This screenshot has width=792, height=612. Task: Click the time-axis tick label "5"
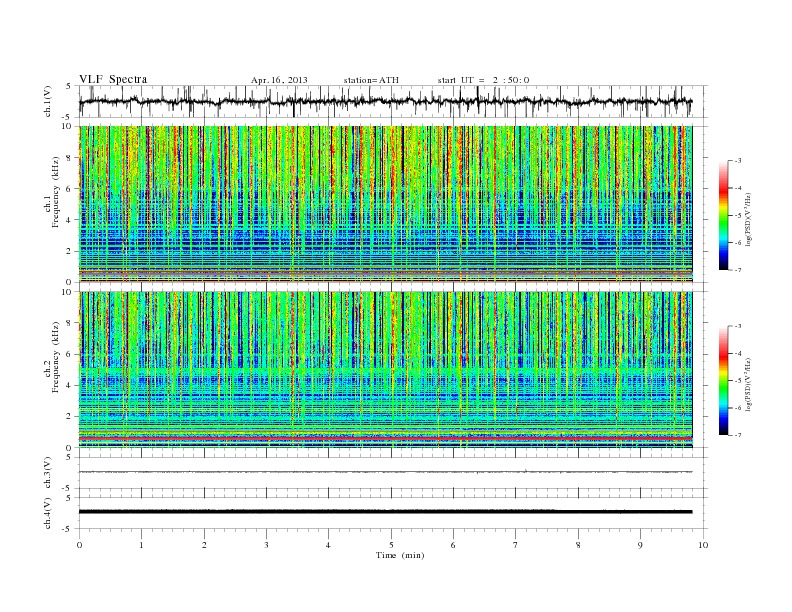(x=391, y=545)
